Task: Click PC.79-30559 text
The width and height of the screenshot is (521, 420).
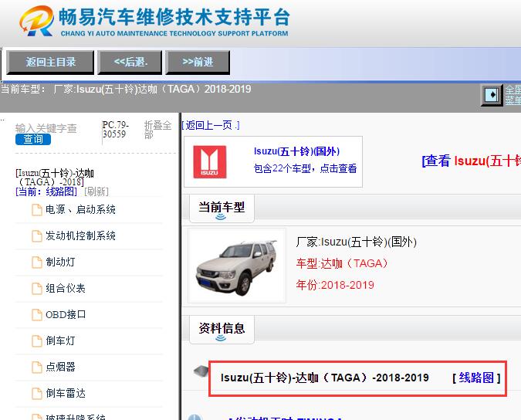Action: 115,130
